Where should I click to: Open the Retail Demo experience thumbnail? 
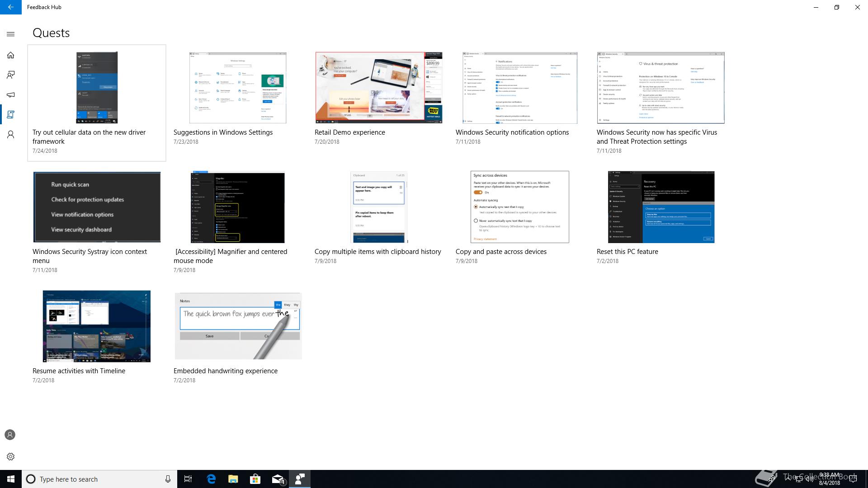click(379, 88)
